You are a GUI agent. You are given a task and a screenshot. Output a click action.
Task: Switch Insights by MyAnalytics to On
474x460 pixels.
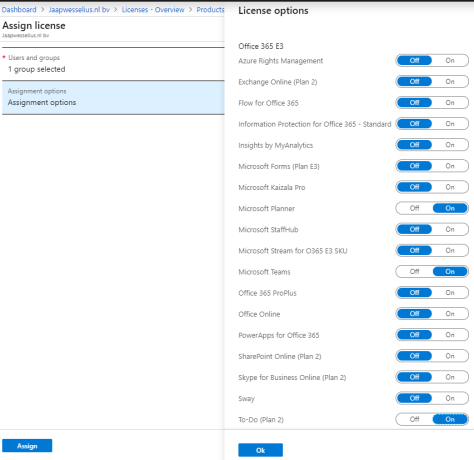coord(450,145)
